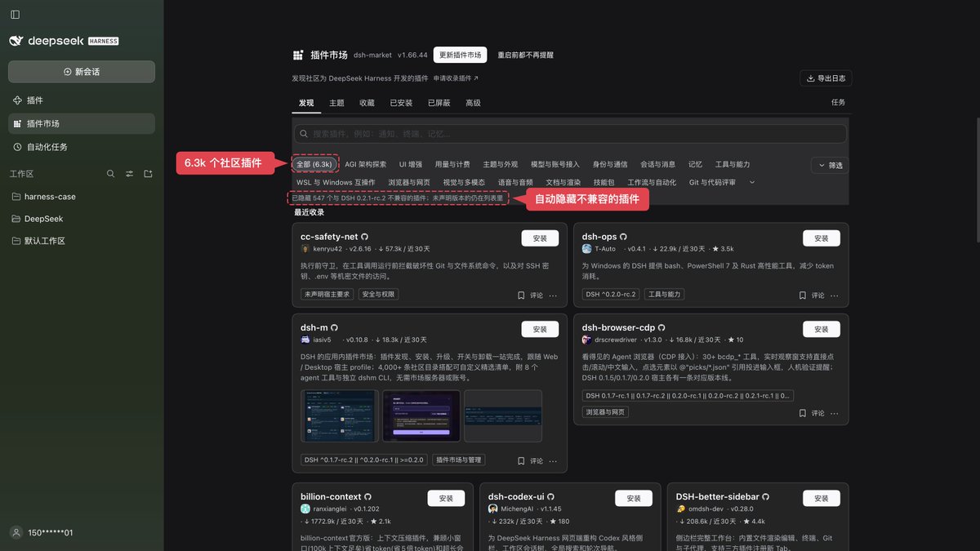The height and width of the screenshot is (551, 980).
Task: Bookmark the dsh-browser-cdp plugin
Action: [803, 414]
